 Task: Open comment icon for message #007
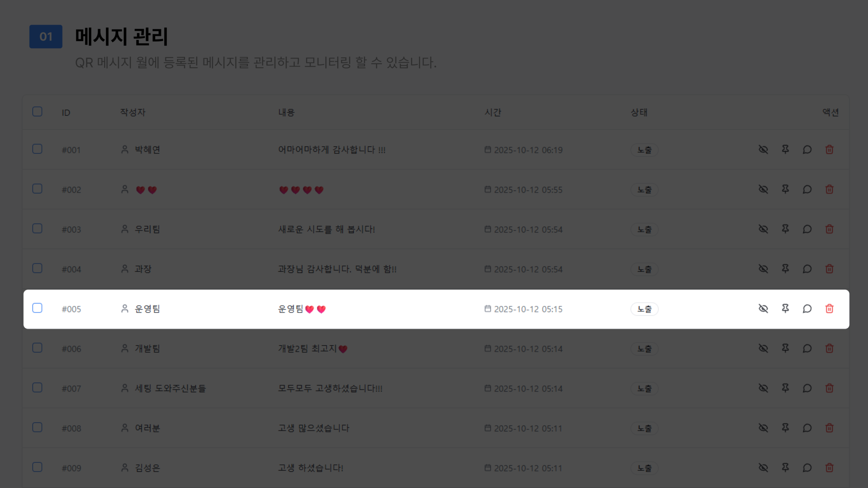[807, 388]
